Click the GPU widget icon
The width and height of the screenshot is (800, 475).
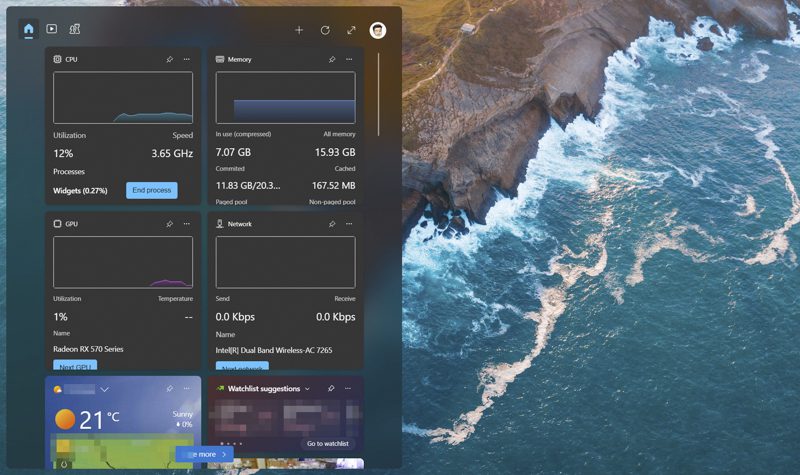pos(57,223)
